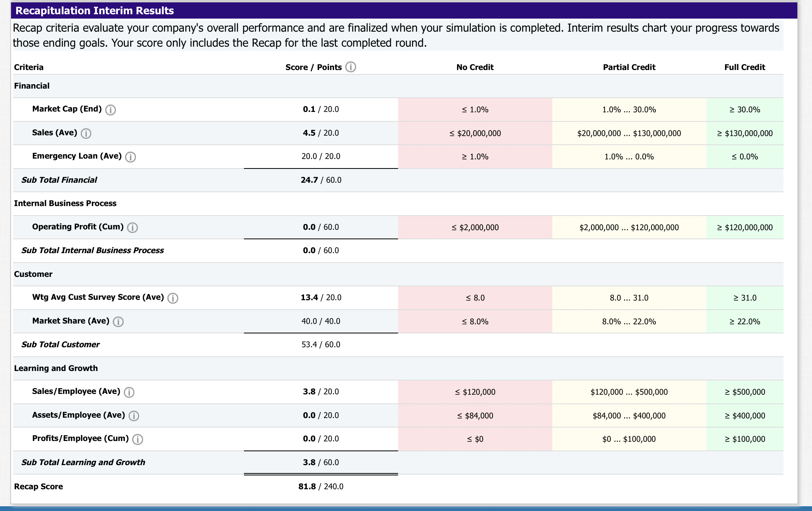Click the Customer section header row
This screenshot has height=511, width=812.
[33, 274]
